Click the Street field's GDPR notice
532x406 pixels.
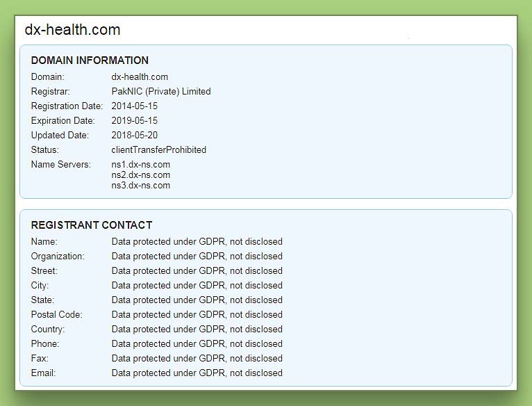[x=197, y=271]
